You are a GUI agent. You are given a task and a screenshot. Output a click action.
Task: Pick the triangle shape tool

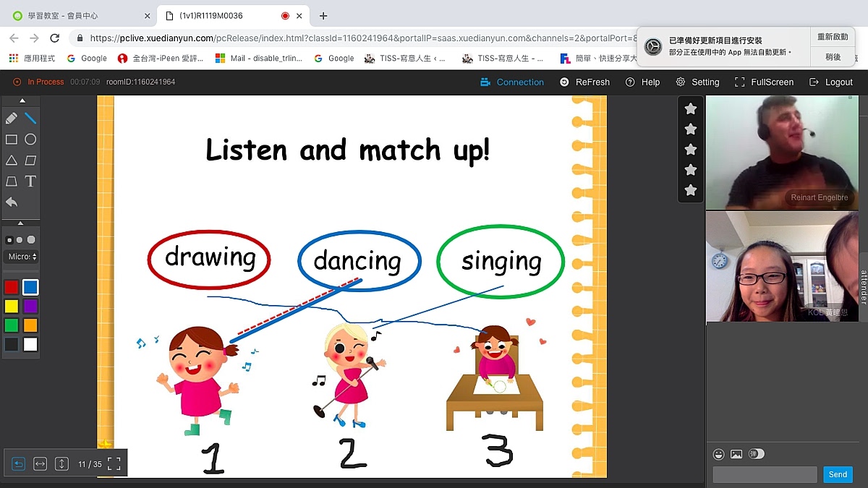coord(12,160)
